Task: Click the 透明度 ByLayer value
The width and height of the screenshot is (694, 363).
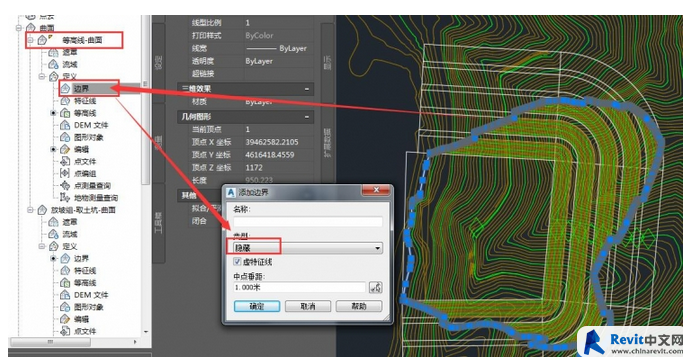Action: click(x=259, y=61)
